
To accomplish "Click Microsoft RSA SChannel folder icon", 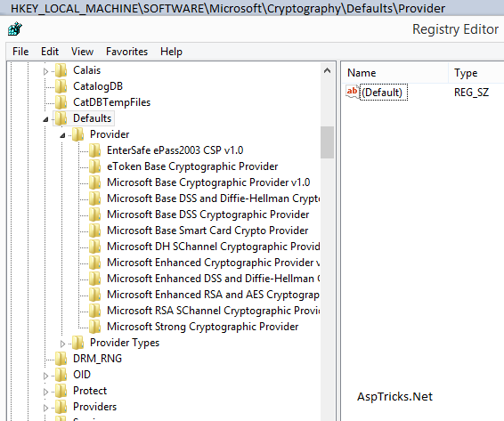I will point(94,311).
